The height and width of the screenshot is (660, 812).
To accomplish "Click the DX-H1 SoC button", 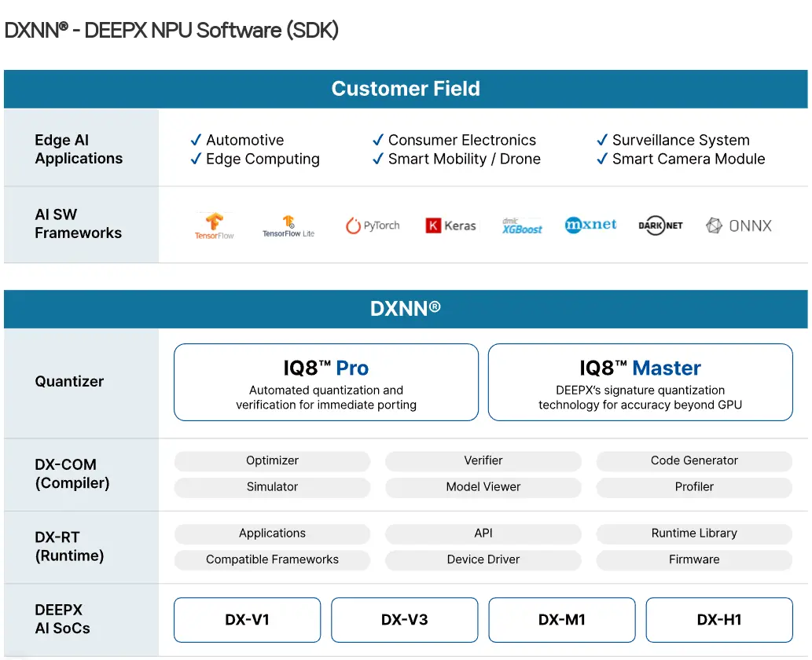I will [x=719, y=620].
